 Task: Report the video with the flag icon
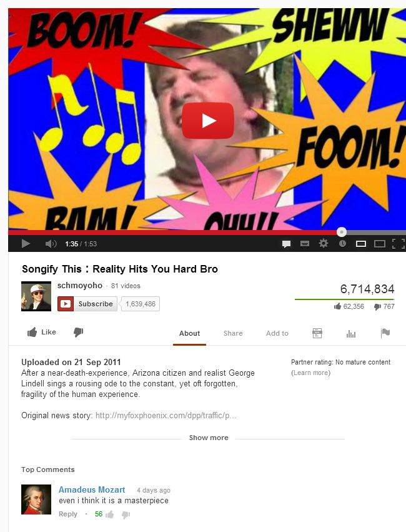pyautogui.click(x=385, y=333)
